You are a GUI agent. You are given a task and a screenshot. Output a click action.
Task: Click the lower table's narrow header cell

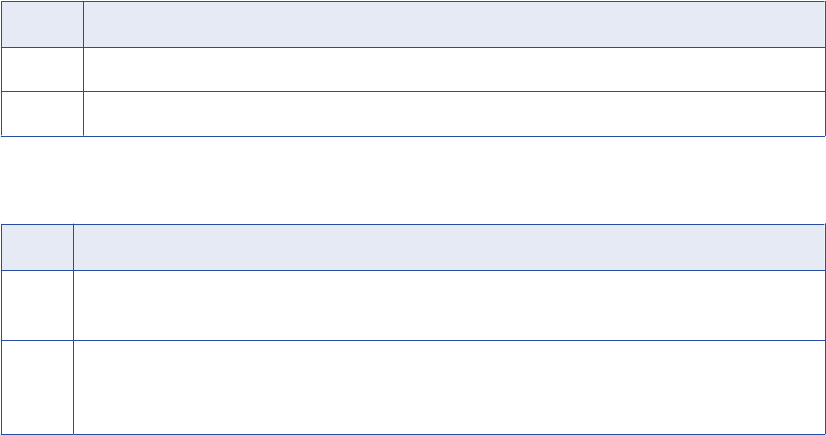click(37, 247)
